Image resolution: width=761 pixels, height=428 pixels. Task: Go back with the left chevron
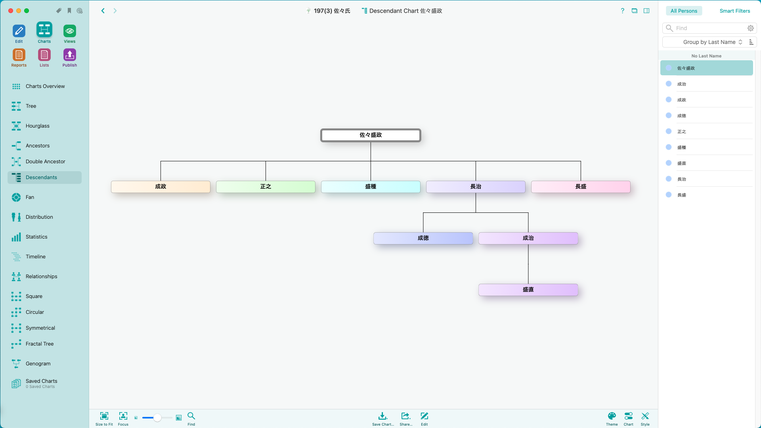click(x=103, y=11)
